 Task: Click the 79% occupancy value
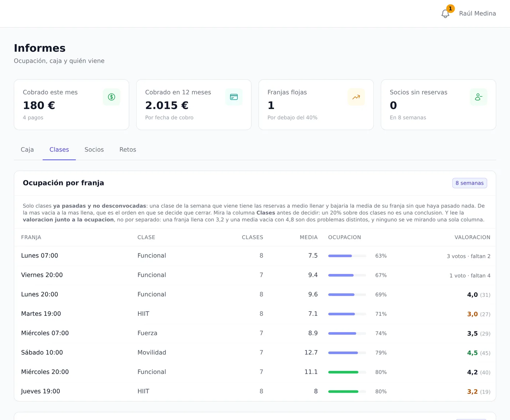pyautogui.click(x=381, y=353)
